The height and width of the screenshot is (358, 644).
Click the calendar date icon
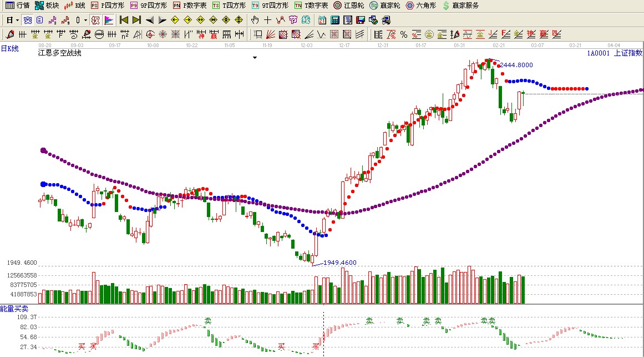[x=322, y=20]
